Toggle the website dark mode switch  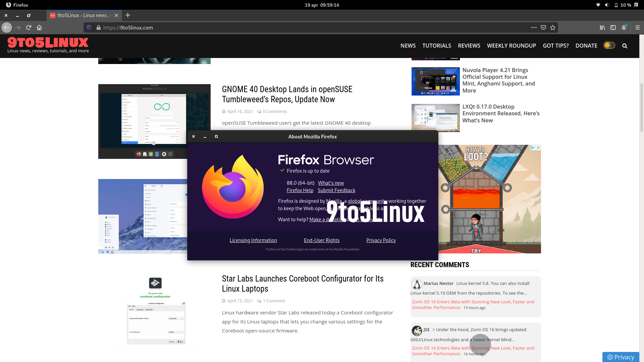tap(609, 46)
